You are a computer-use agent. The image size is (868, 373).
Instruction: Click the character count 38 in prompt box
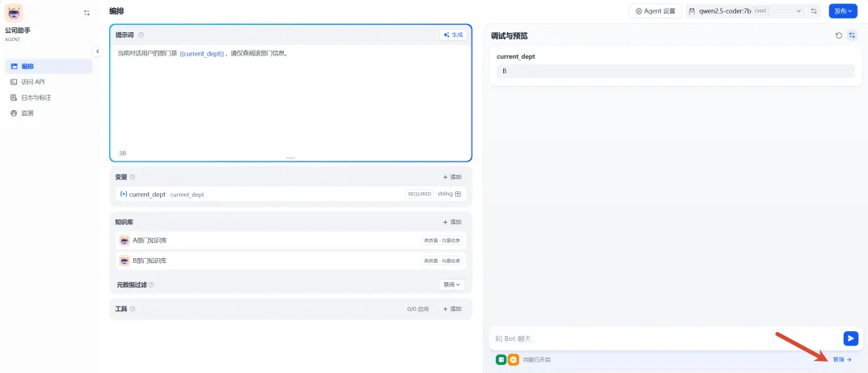(122, 153)
